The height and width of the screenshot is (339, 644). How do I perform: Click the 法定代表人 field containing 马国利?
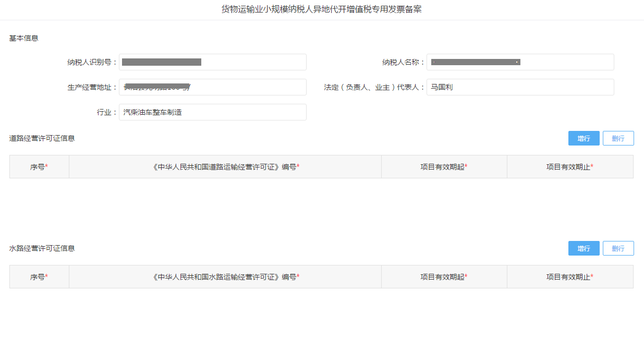[x=520, y=87]
